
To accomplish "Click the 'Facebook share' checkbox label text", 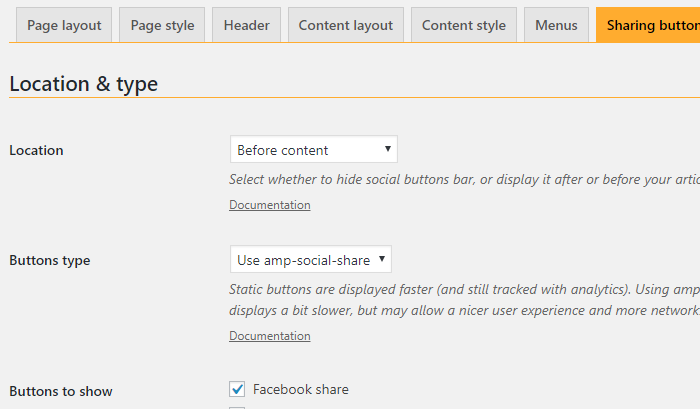I will (300, 389).
